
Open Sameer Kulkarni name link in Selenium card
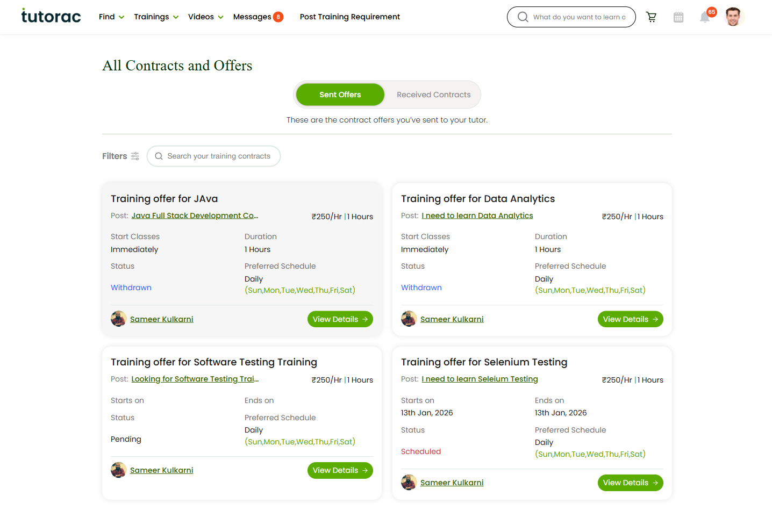point(452,483)
